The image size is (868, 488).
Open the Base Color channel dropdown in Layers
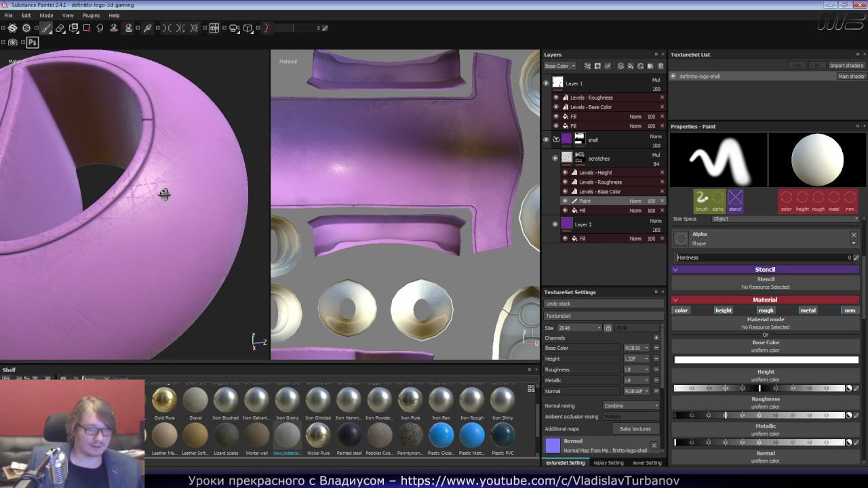pyautogui.click(x=559, y=66)
